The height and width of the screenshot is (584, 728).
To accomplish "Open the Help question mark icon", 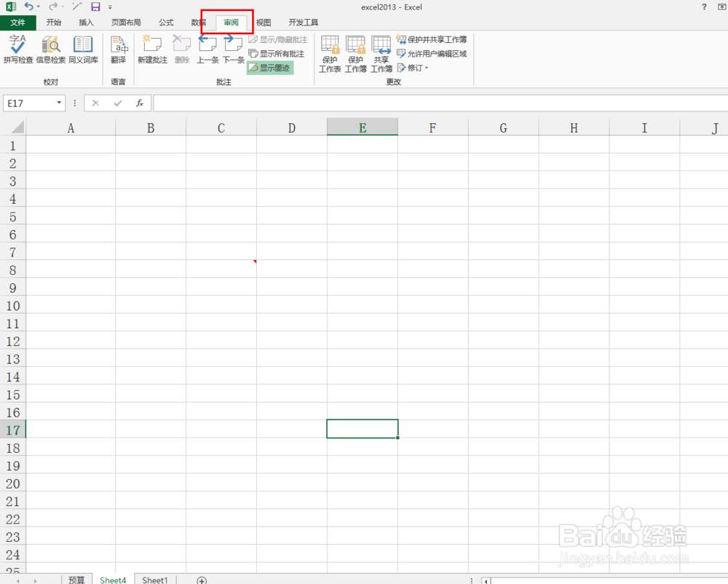I will click(x=704, y=7).
